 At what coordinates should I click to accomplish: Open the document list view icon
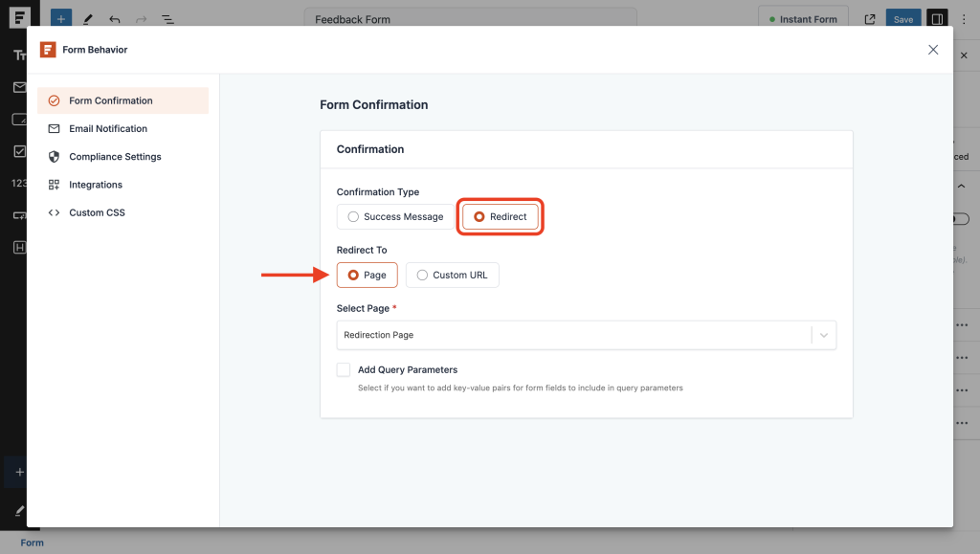click(x=169, y=18)
